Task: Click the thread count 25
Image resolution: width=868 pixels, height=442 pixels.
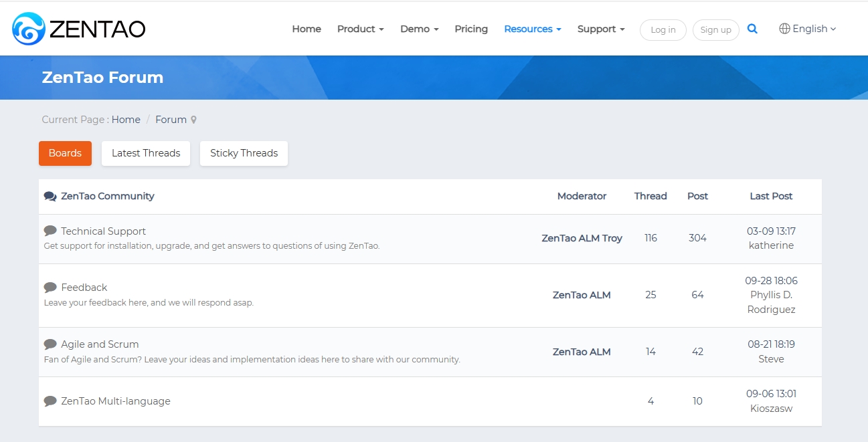Action: [650, 295]
